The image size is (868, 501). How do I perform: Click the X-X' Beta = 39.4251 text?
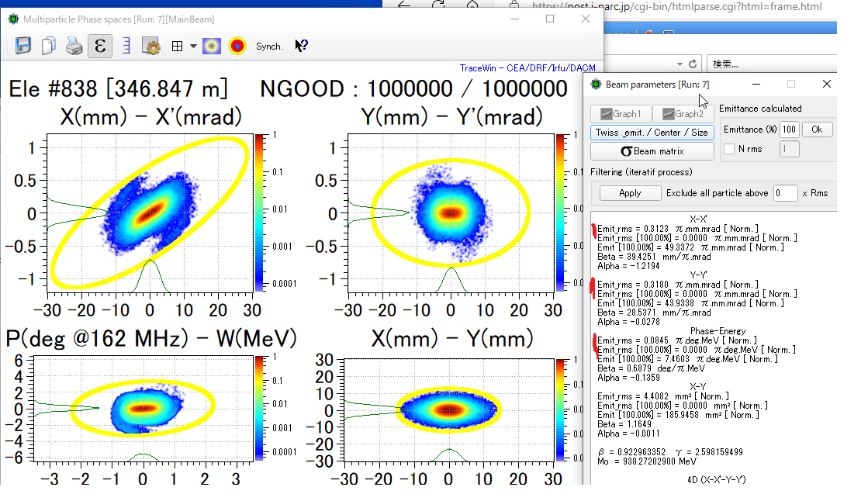click(x=654, y=257)
